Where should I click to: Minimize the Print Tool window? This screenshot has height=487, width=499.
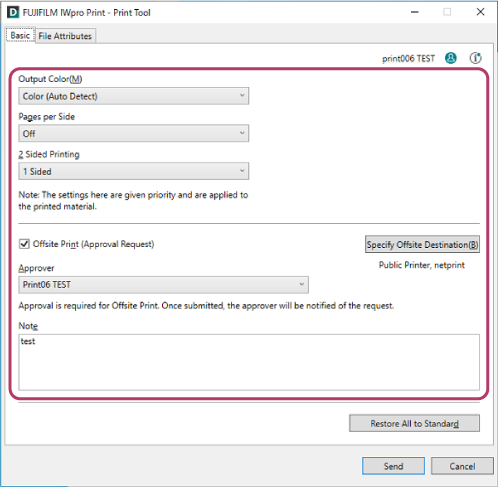[415, 12]
